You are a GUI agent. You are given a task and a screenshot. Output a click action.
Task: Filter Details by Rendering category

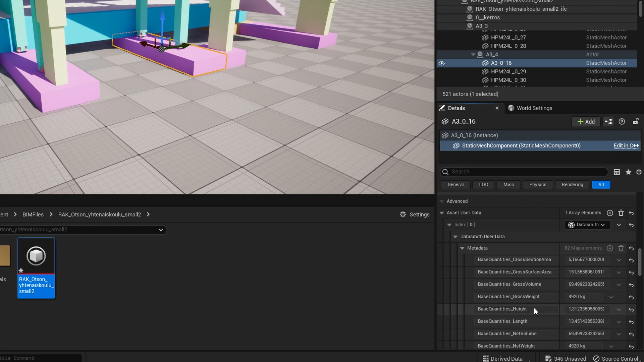pyautogui.click(x=572, y=185)
